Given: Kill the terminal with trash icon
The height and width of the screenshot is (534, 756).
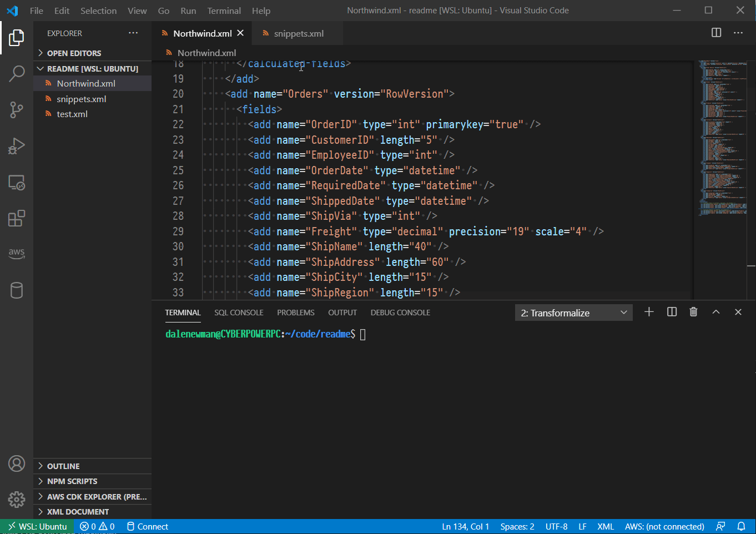Looking at the screenshot, I should (x=693, y=312).
